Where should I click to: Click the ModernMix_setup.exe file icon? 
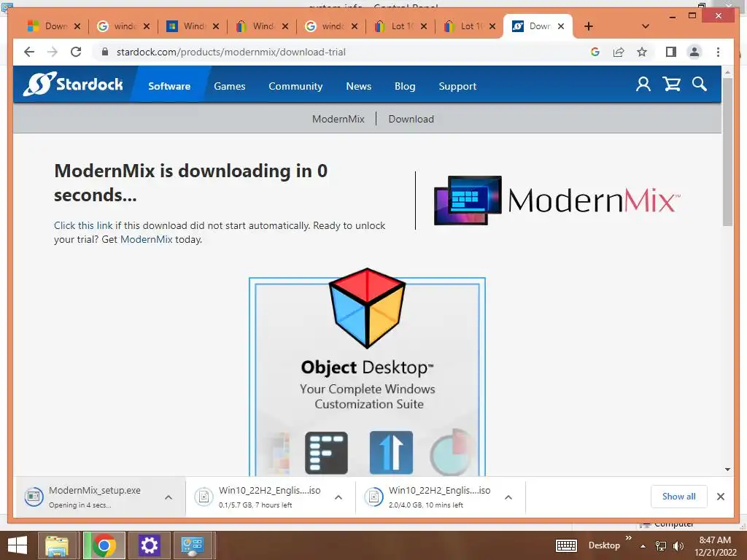click(34, 497)
